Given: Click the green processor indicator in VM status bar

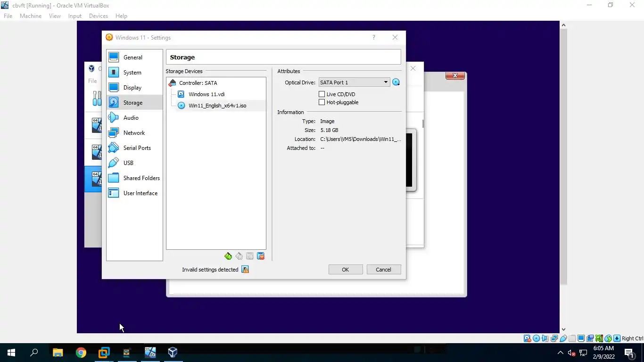Looking at the screenshot, I should pos(599,338).
